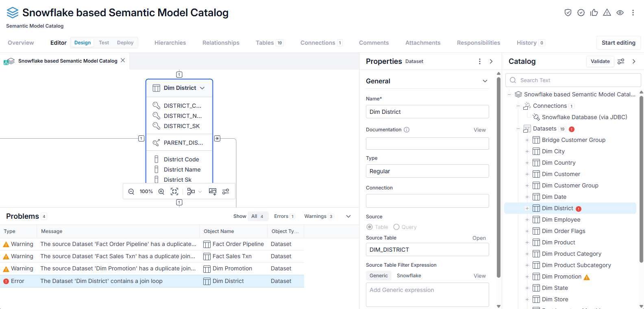Click the Add Generic expression text area
The image size is (644, 309).
pyautogui.click(x=427, y=295)
